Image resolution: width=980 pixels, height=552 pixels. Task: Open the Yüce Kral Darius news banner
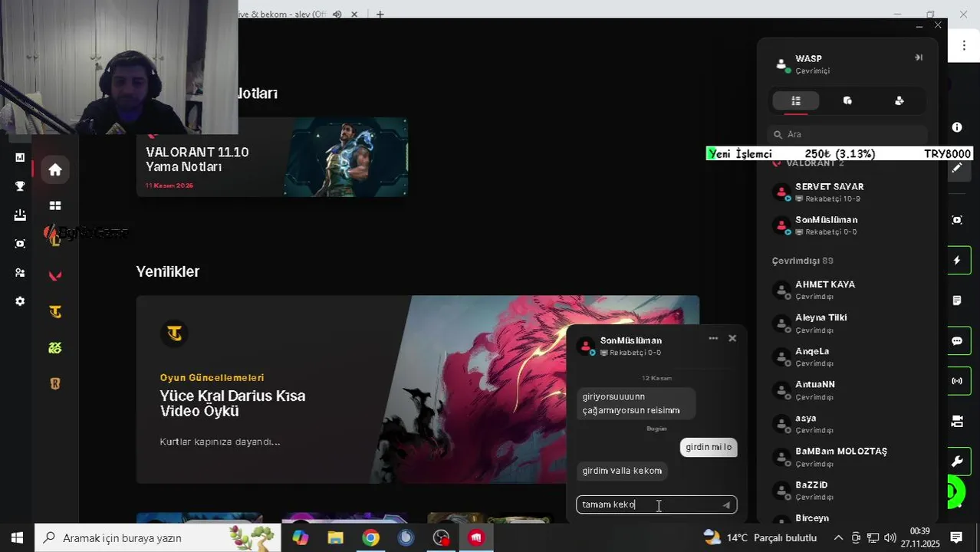pyautogui.click(x=418, y=389)
